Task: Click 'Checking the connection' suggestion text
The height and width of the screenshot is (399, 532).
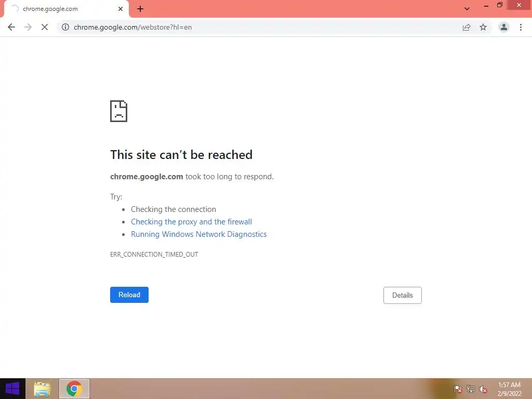Action: [x=174, y=209]
